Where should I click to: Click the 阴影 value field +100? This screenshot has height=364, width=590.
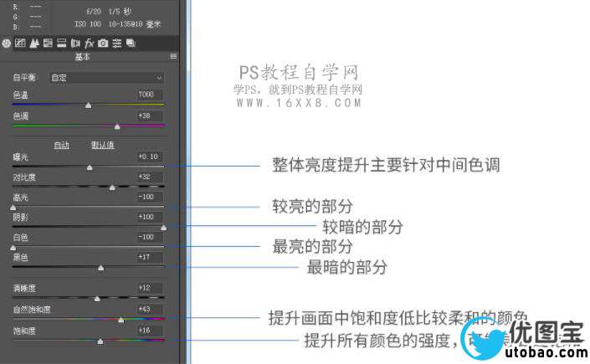coord(150,217)
